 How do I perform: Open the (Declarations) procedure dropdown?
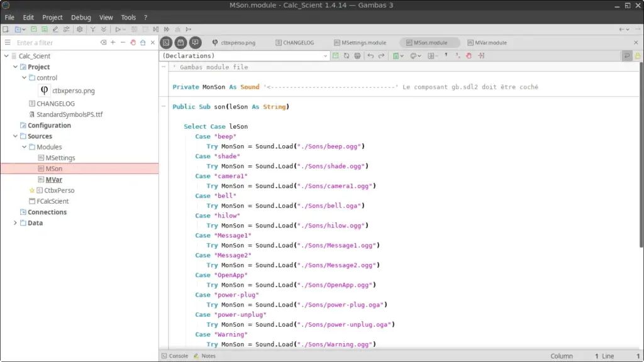click(245, 56)
